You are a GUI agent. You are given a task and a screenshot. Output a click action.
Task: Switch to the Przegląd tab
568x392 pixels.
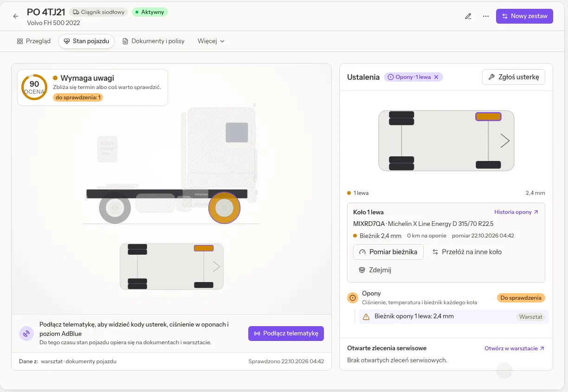pyautogui.click(x=34, y=41)
